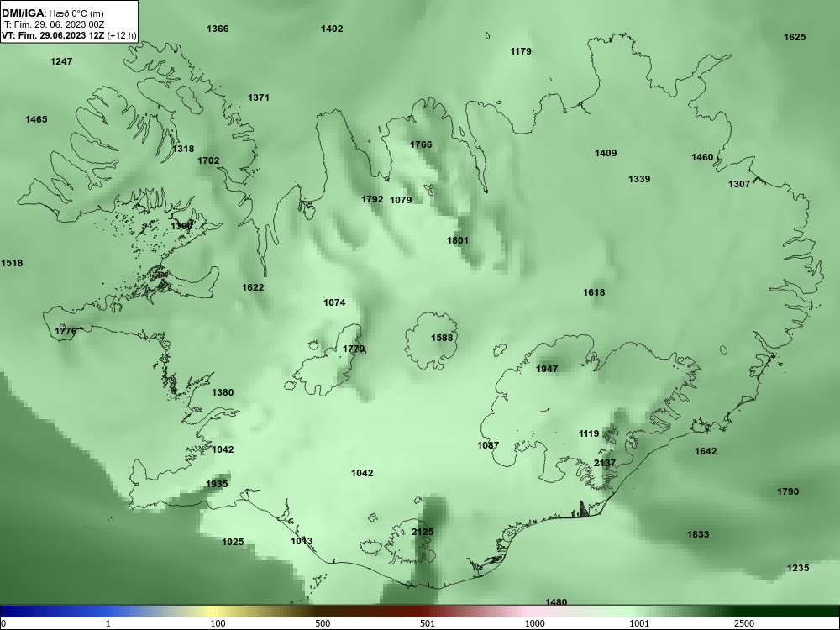Click the legend tick label 501
This screenshot has height=630, width=840.
[428, 624]
